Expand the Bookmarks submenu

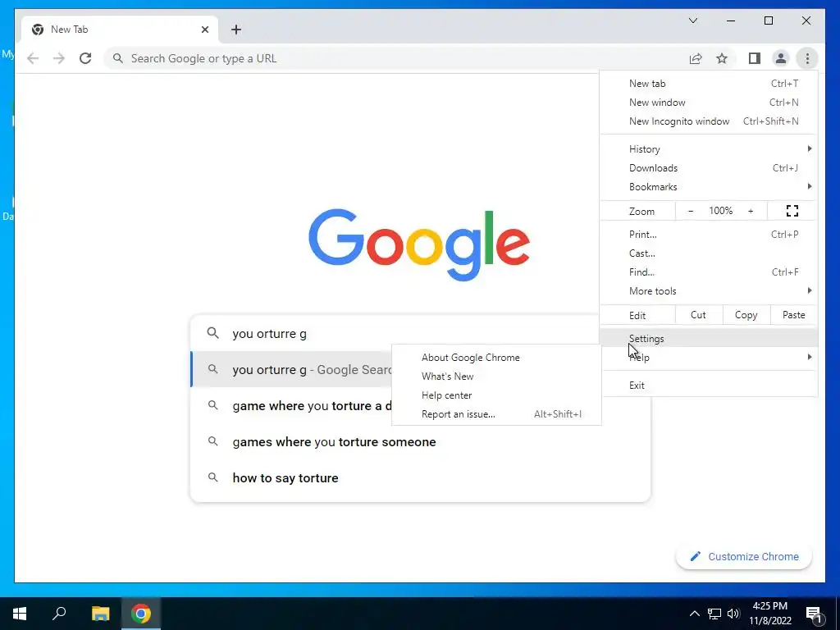click(x=709, y=186)
